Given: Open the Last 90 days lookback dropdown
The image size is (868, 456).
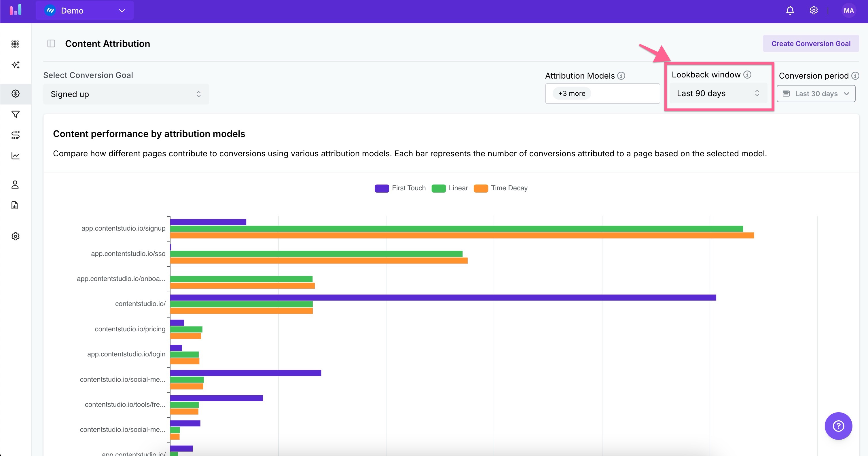Looking at the screenshot, I should pyautogui.click(x=718, y=94).
